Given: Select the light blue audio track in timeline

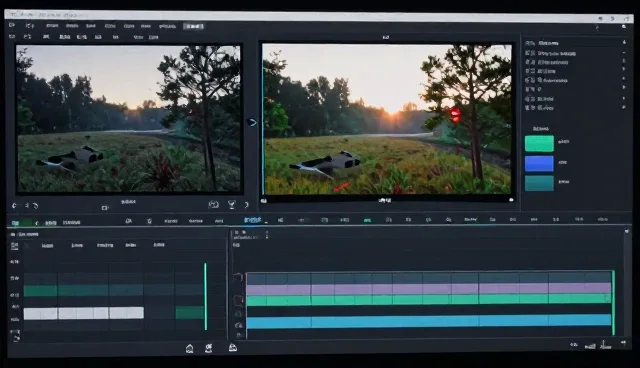Looking at the screenshot, I should (x=429, y=321).
